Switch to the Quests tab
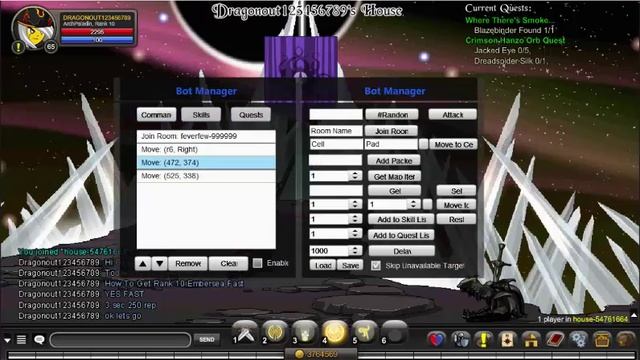Image resolution: width=640 pixels, height=360 pixels. pos(251,115)
